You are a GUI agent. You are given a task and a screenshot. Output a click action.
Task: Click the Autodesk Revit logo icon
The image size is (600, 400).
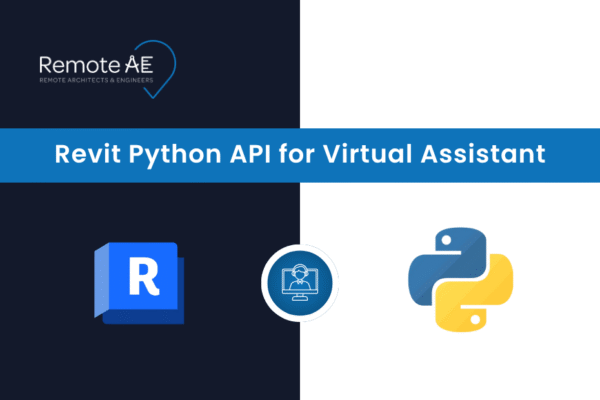pos(141,282)
